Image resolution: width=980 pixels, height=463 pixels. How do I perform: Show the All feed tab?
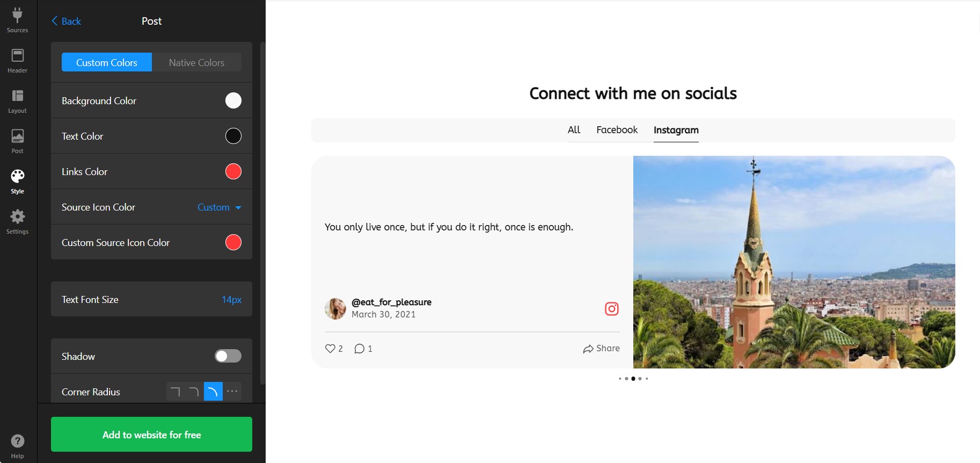[x=574, y=130]
